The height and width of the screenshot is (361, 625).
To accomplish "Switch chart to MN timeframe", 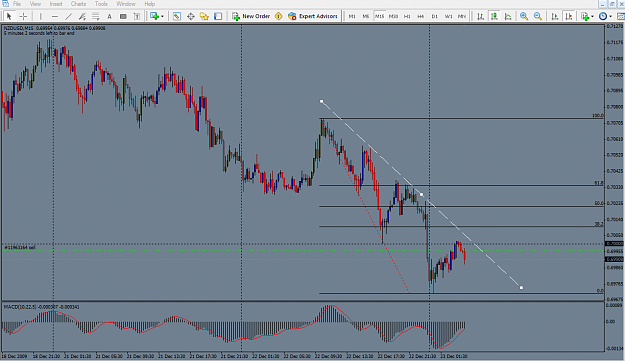I will coord(462,16).
